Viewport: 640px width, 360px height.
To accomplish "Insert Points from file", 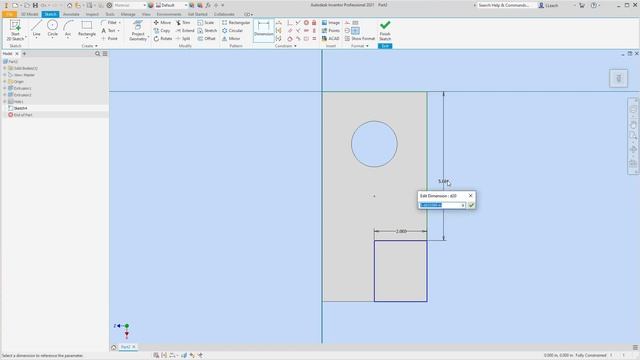I will click(x=331, y=31).
